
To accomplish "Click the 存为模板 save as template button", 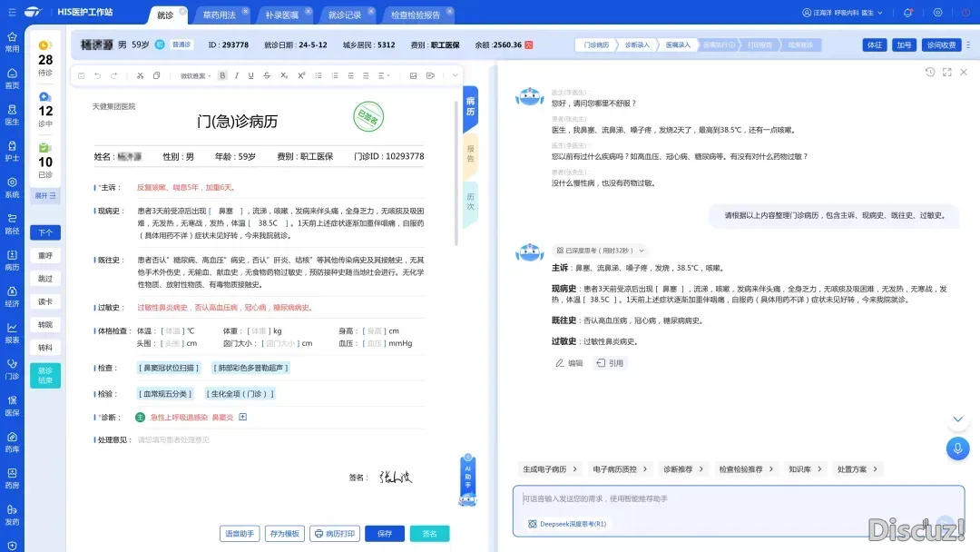I will tap(284, 533).
